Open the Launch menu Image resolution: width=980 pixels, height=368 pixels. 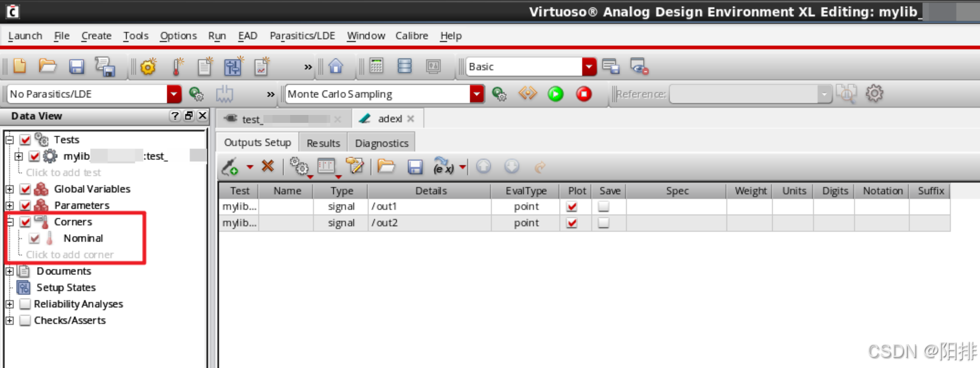pyautogui.click(x=25, y=36)
